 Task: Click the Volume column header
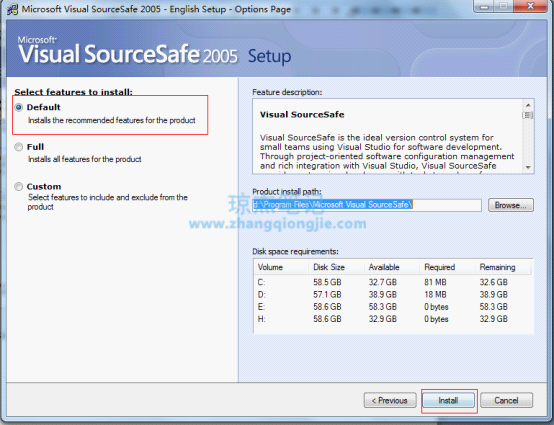point(281,267)
